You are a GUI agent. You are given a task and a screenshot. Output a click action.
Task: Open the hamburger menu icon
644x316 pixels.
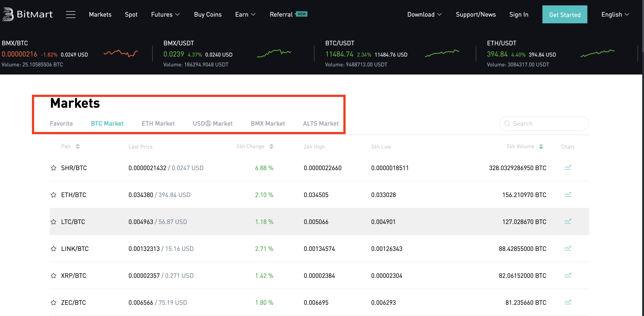point(71,15)
